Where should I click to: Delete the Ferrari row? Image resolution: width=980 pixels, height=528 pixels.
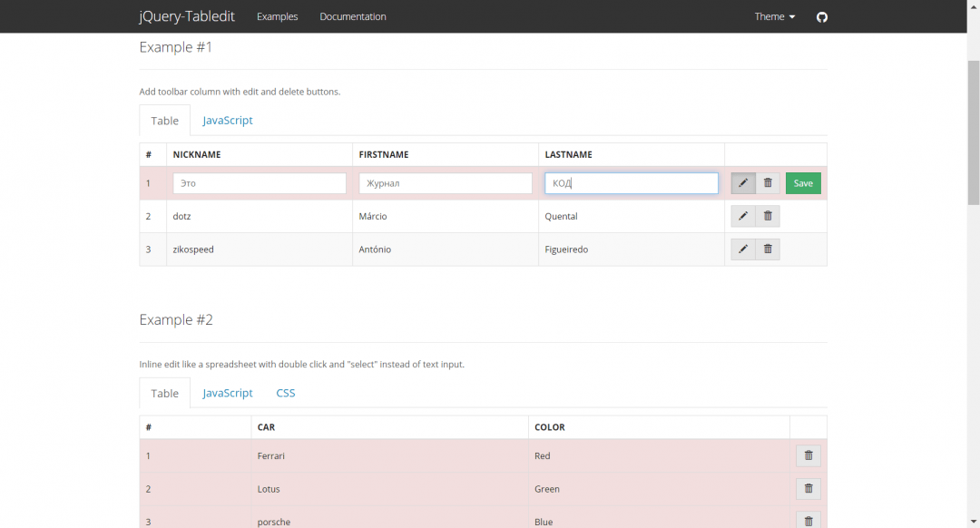click(808, 456)
